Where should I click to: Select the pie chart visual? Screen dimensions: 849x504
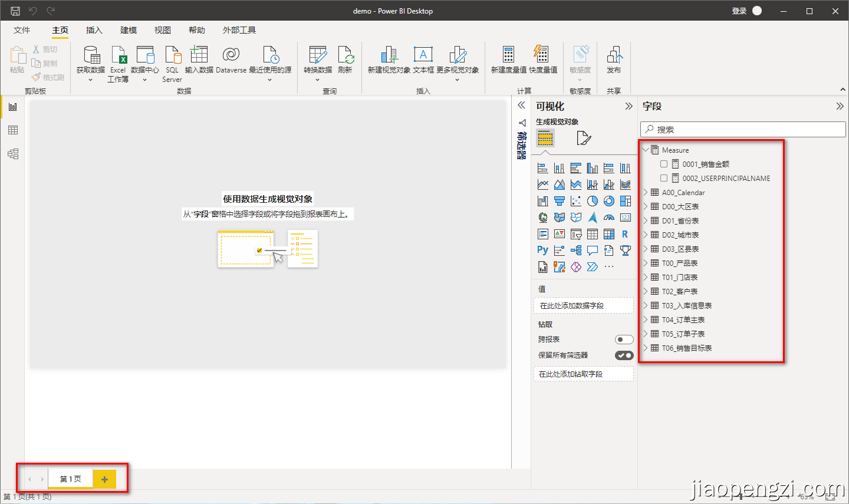[x=593, y=201]
